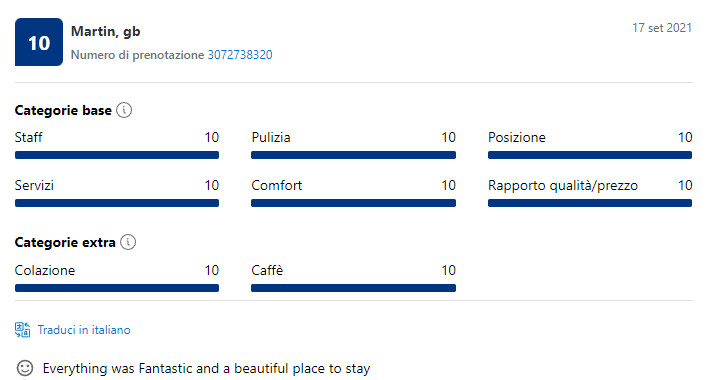The height and width of the screenshot is (380, 711).
Task: Click the Pulizia rating bar
Action: [x=353, y=155]
